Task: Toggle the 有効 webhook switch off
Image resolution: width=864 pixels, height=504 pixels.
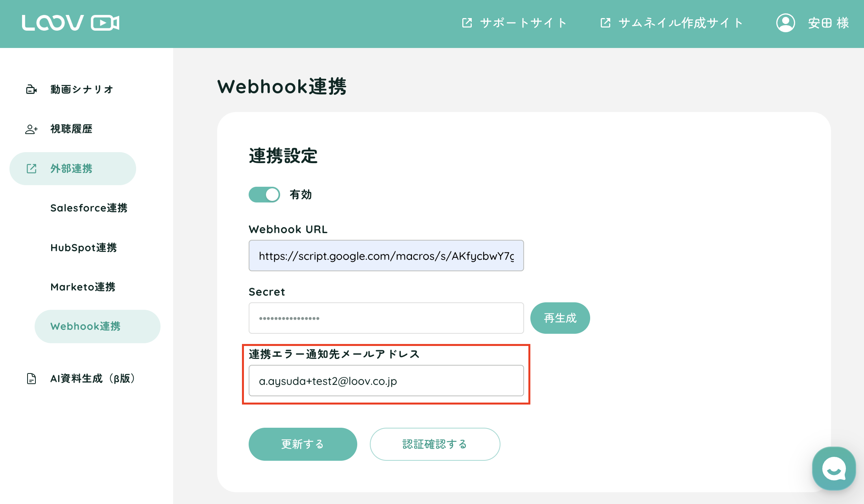Action: coord(264,195)
